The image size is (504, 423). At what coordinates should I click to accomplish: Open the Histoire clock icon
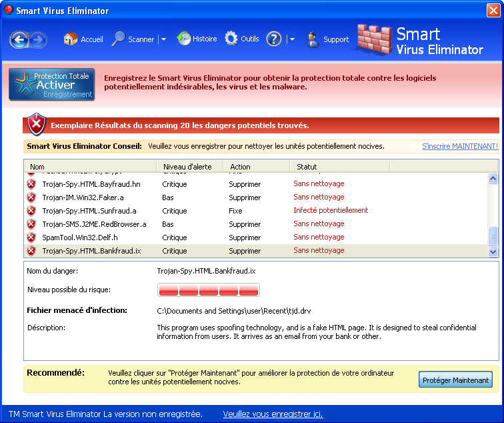coord(184,38)
